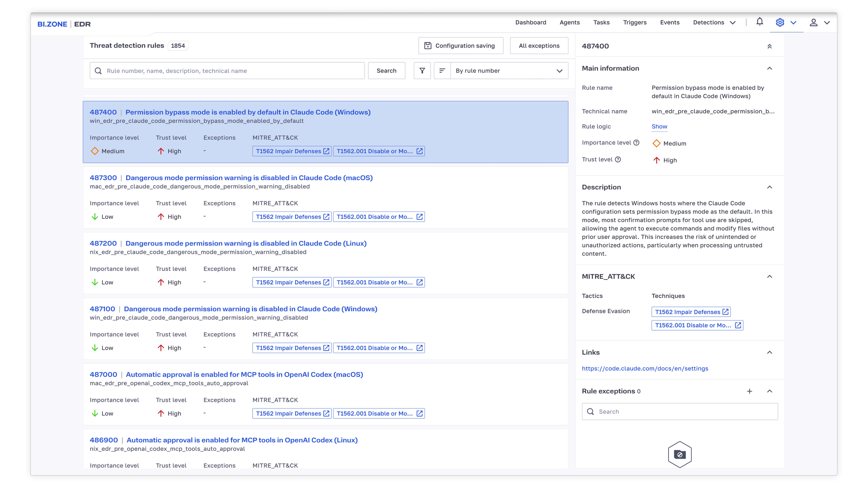Click the Importance level help icon
Screen dimensions: 868x488
point(636,142)
